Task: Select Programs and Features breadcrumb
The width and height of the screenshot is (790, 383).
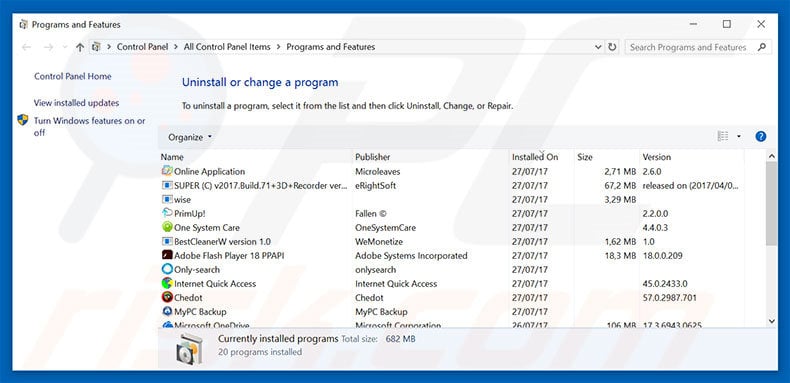Action: [x=331, y=47]
